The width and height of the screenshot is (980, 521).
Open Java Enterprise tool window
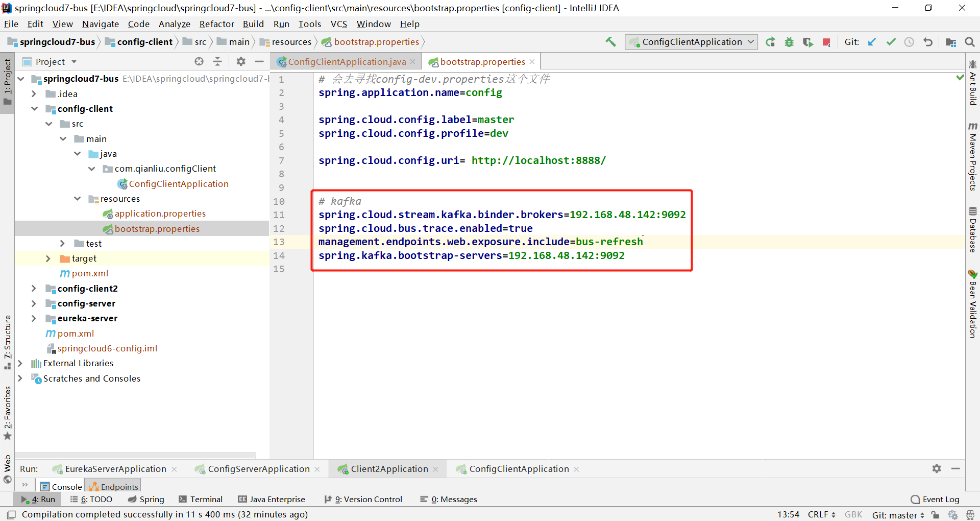[272, 500]
